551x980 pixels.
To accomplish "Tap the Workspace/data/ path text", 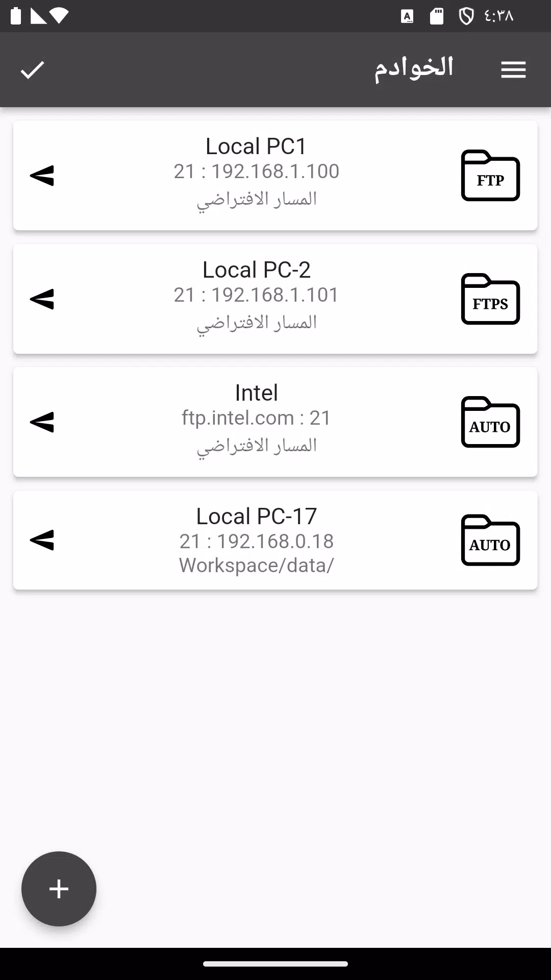I will (256, 566).
